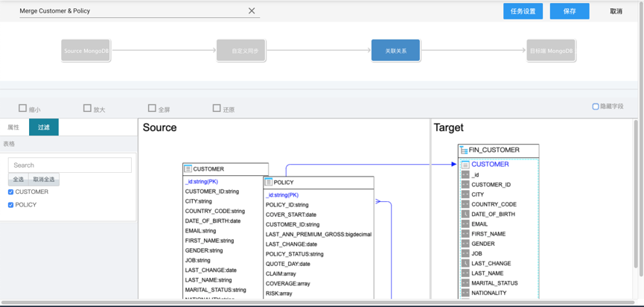Toggle the 放大 zoom-in checkbox

(87, 108)
